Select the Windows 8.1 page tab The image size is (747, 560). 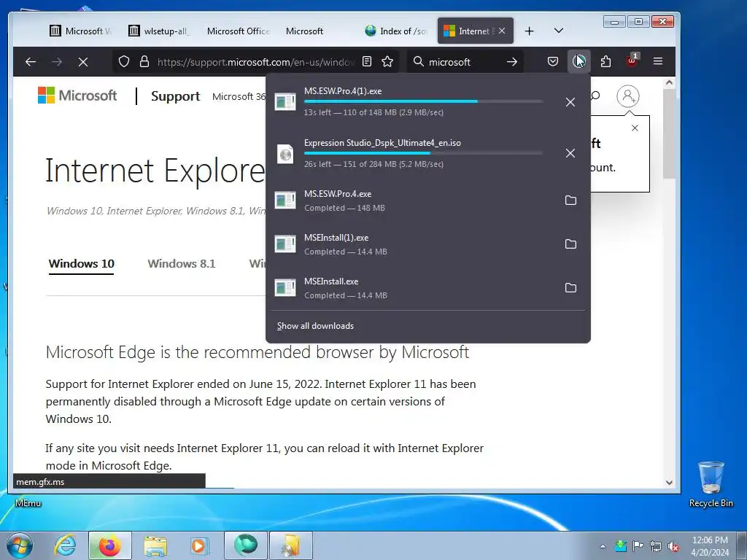[x=182, y=263]
